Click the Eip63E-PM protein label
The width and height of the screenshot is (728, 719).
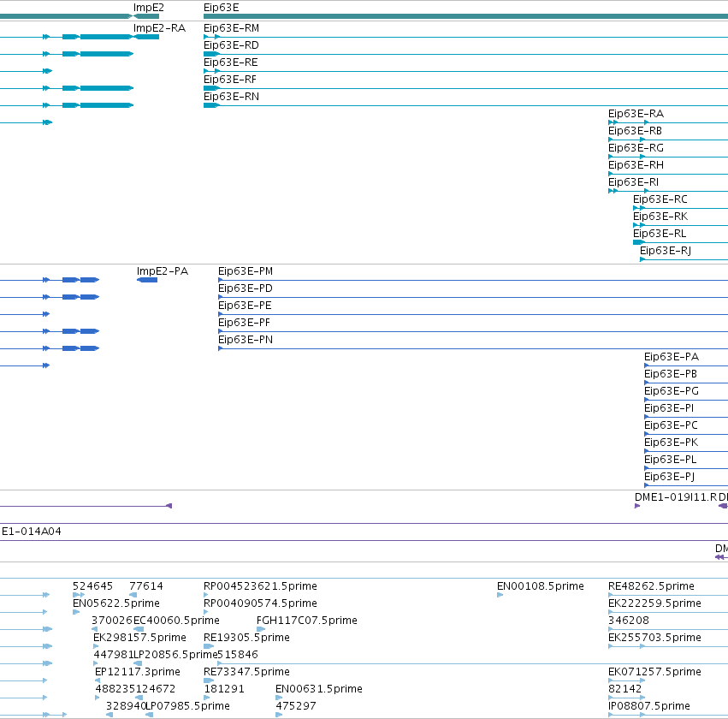[x=246, y=271]
